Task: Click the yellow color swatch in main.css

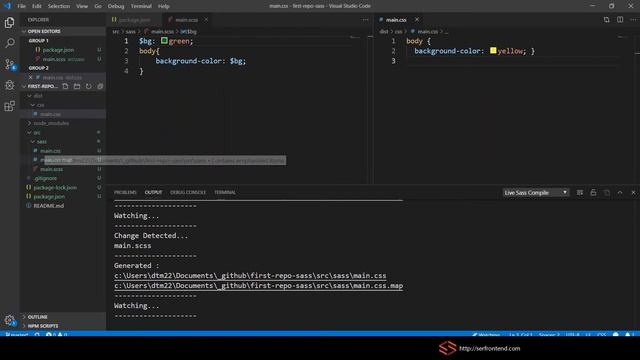Action: tap(493, 50)
